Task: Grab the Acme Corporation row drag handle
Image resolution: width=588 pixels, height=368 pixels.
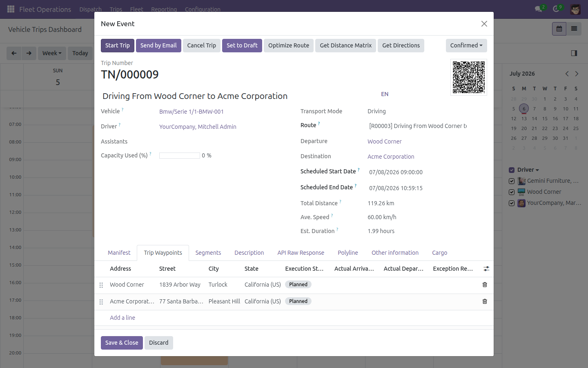Action: point(101,302)
